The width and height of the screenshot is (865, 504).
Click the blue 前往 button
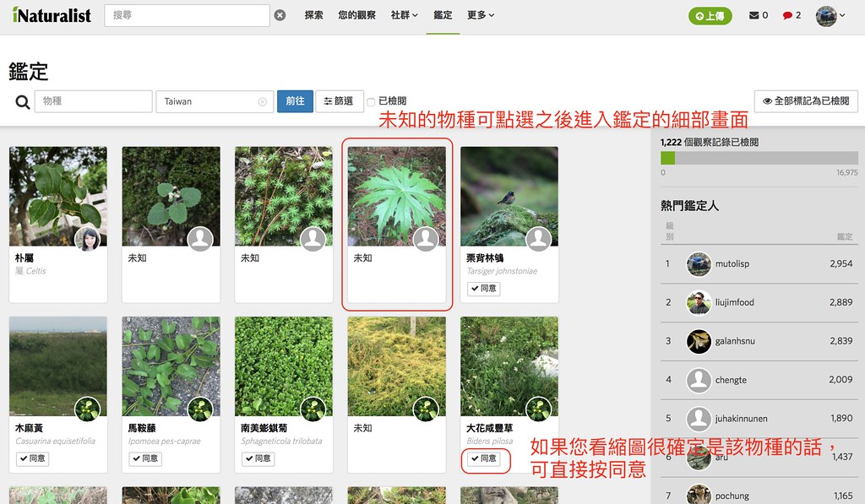click(295, 101)
